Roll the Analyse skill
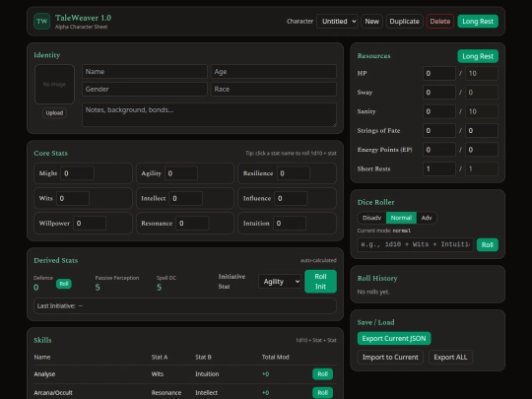 click(x=322, y=374)
